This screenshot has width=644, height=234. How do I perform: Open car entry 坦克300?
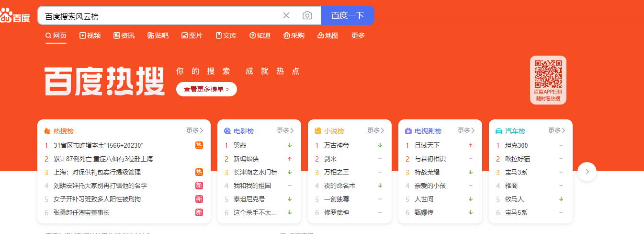coord(517,145)
